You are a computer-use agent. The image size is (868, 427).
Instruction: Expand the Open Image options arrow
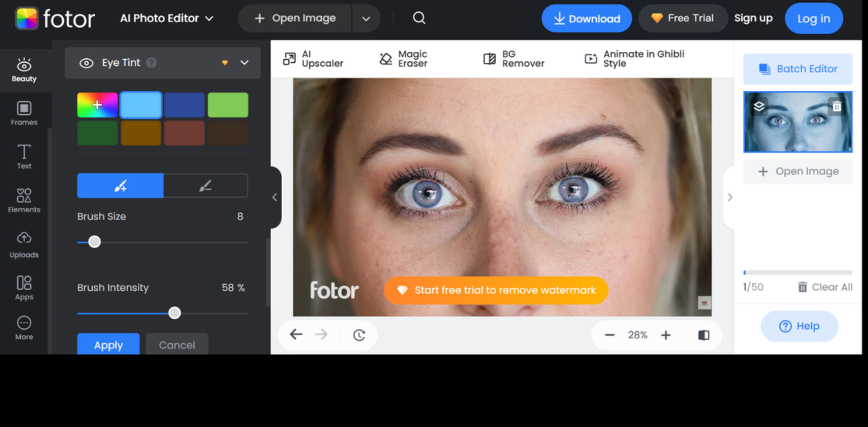[x=366, y=18]
